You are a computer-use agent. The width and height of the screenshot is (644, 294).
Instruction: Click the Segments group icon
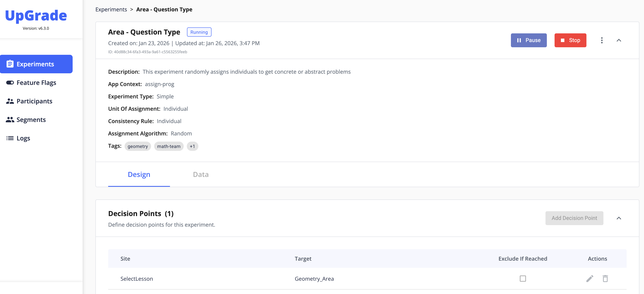point(10,120)
